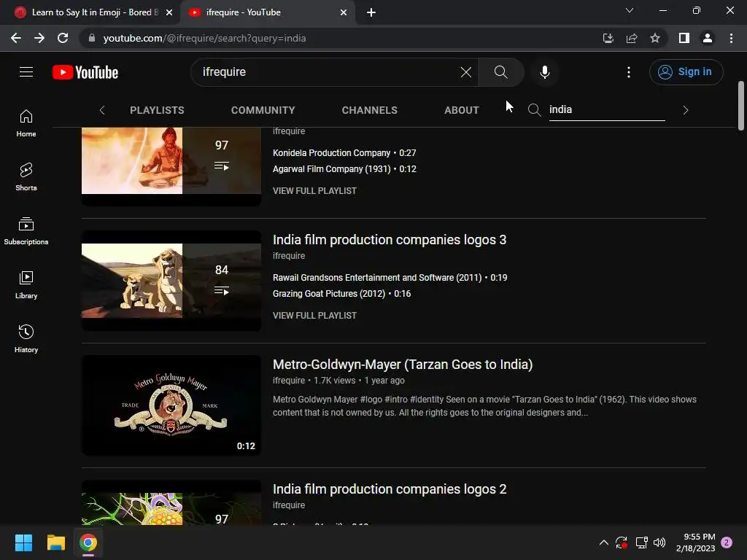Switch to the PLAYLISTS tab

(x=158, y=110)
